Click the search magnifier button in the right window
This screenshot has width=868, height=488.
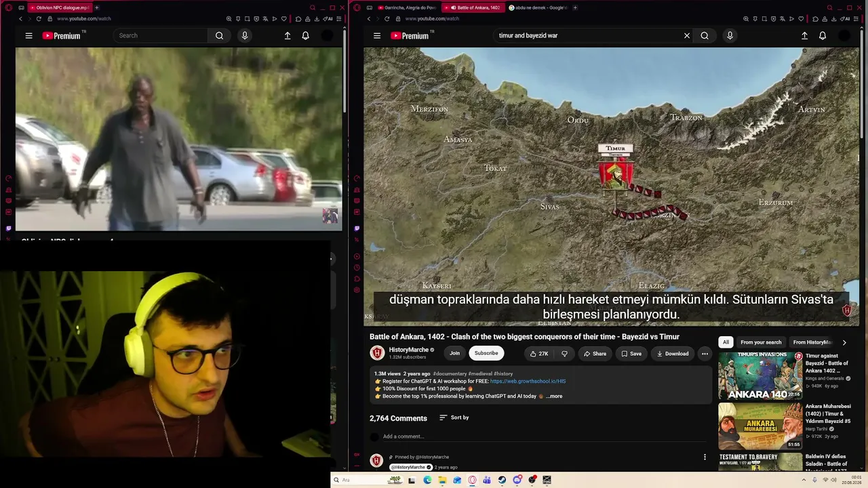tap(705, 36)
